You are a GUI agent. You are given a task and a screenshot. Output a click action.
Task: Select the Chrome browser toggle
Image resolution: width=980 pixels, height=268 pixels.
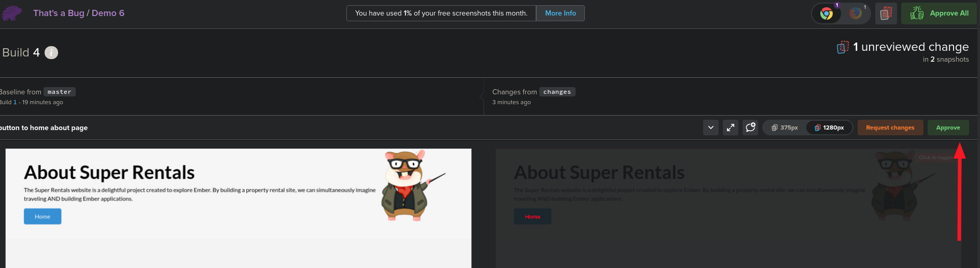(x=827, y=13)
